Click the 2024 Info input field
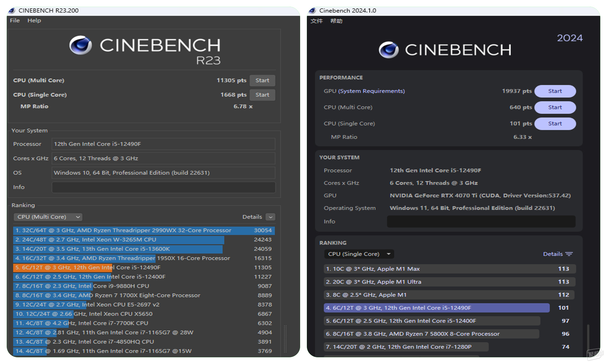The image size is (607, 364). pyautogui.click(x=481, y=221)
